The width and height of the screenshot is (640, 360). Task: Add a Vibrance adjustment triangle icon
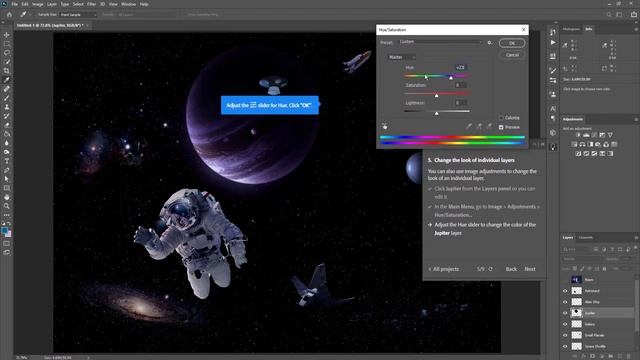(x=610, y=135)
